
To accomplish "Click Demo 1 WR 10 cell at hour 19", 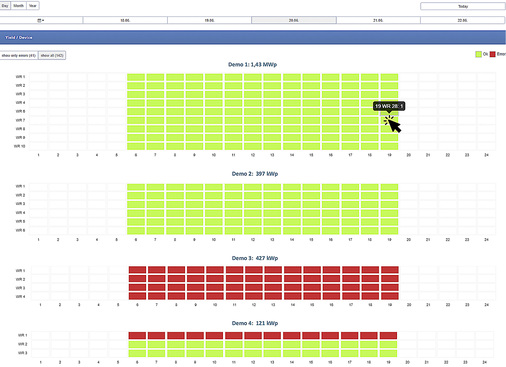I will [x=389, y=146].
